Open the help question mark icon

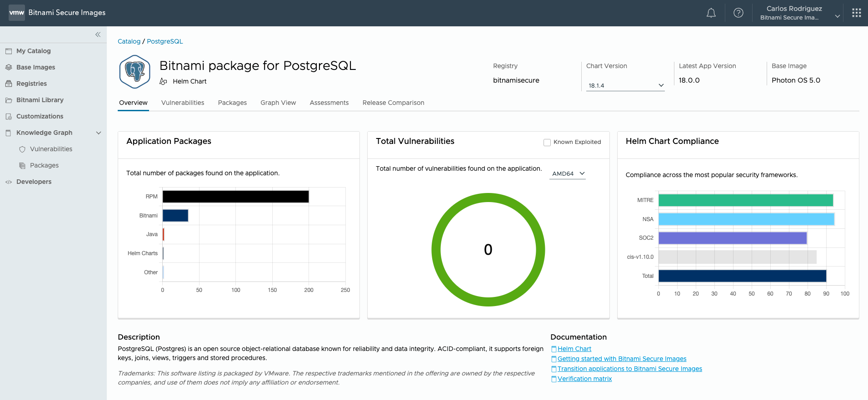tap(738, 13)
